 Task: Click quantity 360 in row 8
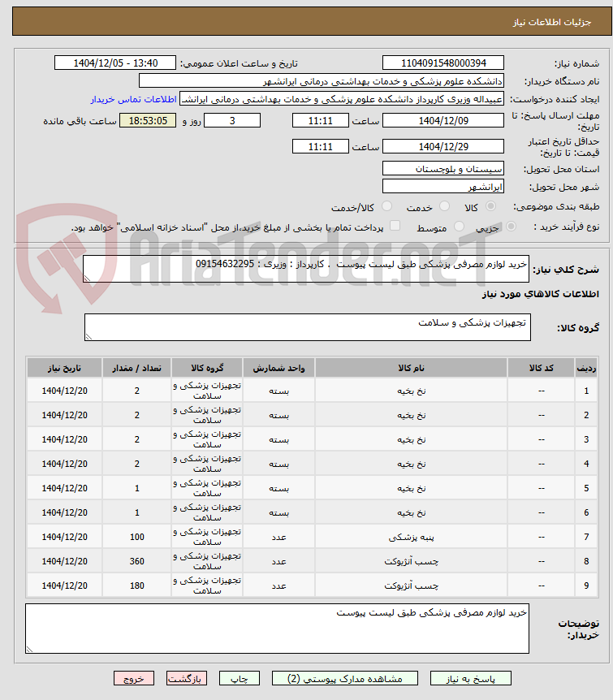pos(136,561)
